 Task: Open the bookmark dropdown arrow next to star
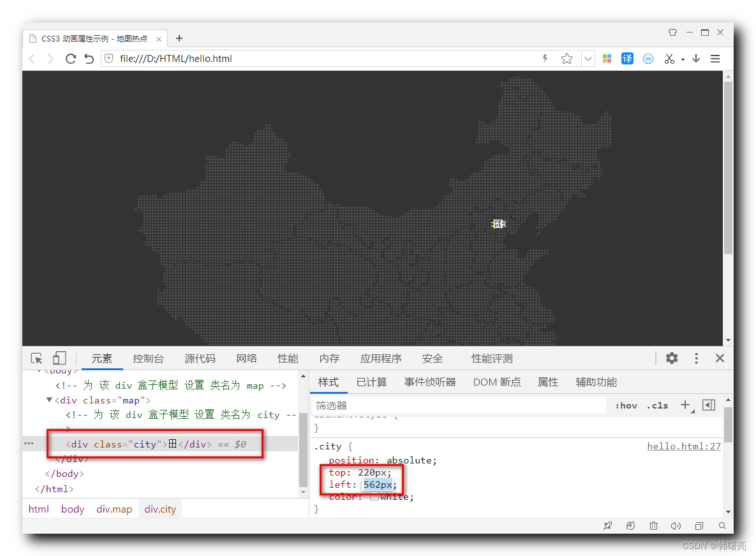click(588, 59)
